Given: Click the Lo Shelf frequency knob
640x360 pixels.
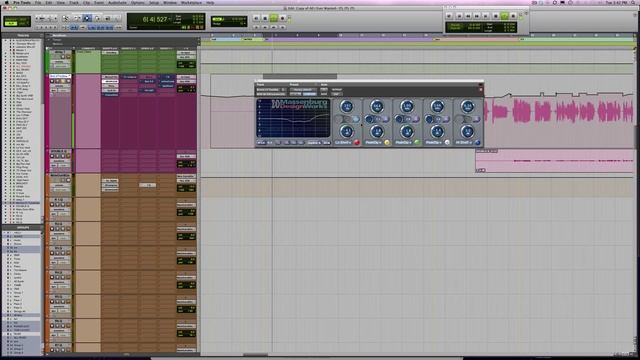Looking at the screenshot, I should [347, 107].
